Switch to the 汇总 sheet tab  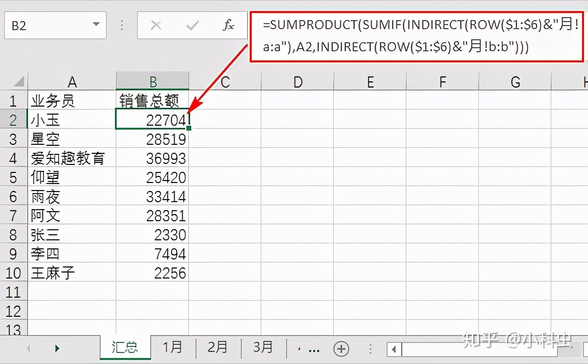(x=125, y=347)
